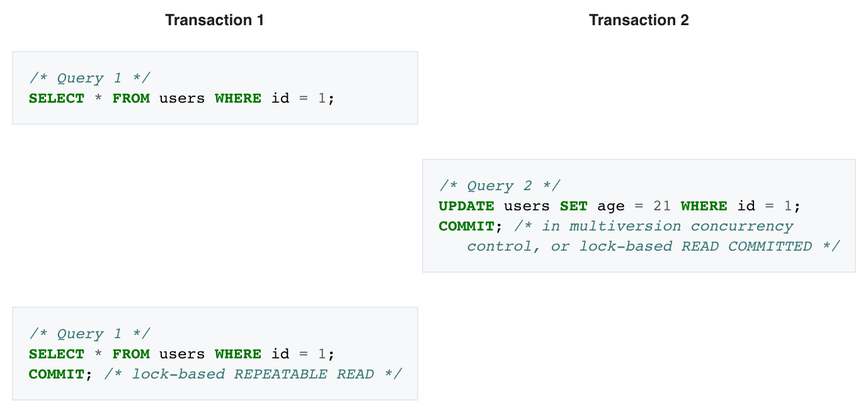Click users table name in the UPDATE statement
The width and height of the screenshot is (868, 410).
[x=527, y=206]
